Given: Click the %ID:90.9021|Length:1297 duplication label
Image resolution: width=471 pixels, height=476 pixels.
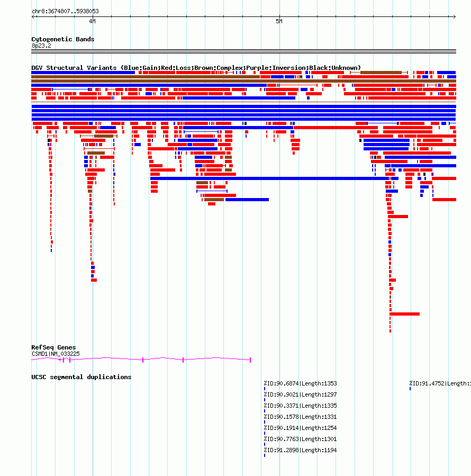Looking at the screenshot, I should tap(300, 394).
